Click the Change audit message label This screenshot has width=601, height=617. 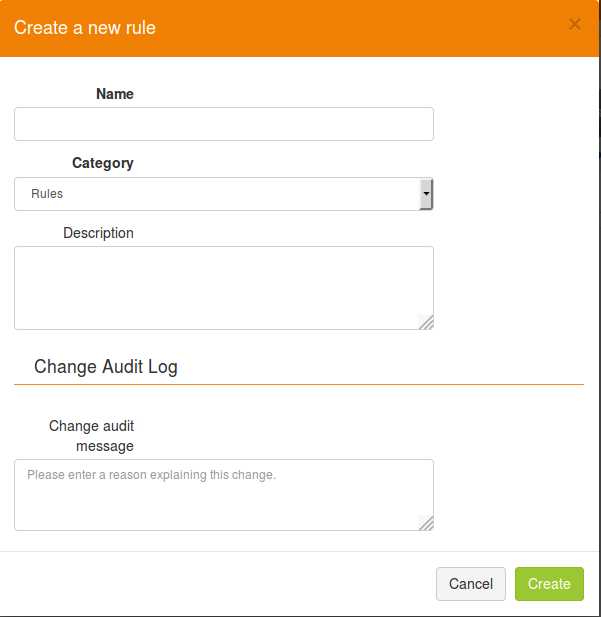91,436
